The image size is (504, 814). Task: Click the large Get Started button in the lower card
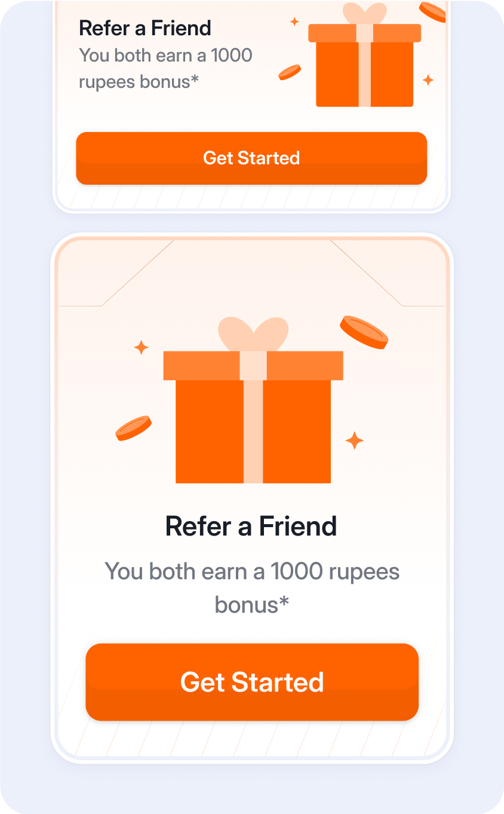tap(252, 682)
